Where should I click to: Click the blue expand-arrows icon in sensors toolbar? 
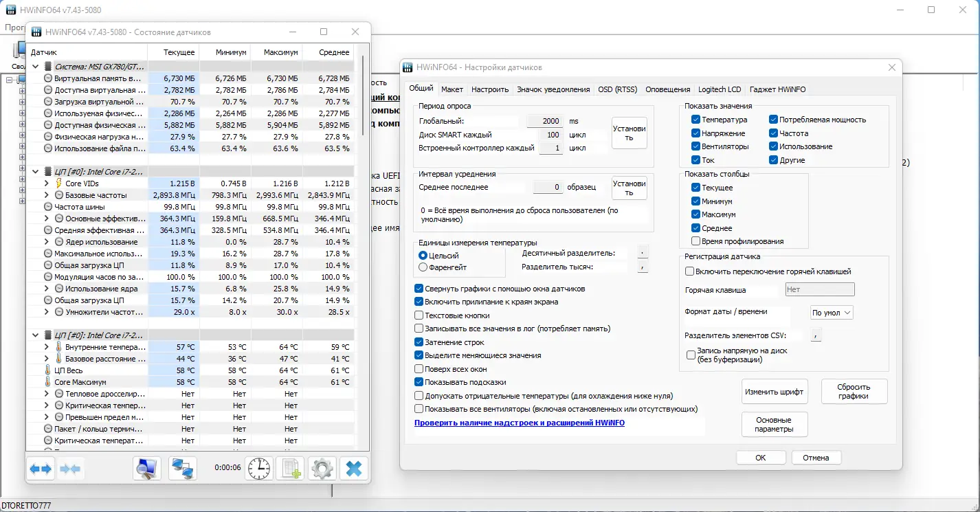[x=41, y=469]
